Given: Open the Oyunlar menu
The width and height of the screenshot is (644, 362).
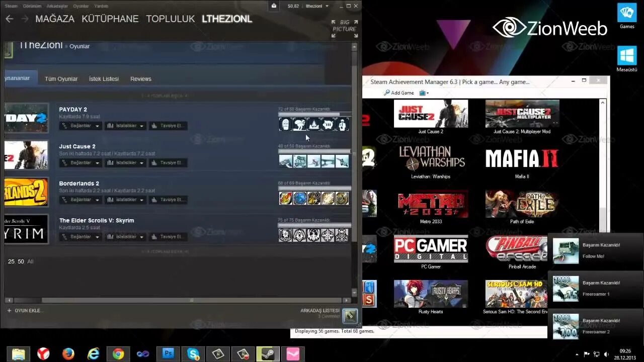Looking at the screenshot, I should tap(81, 6).
